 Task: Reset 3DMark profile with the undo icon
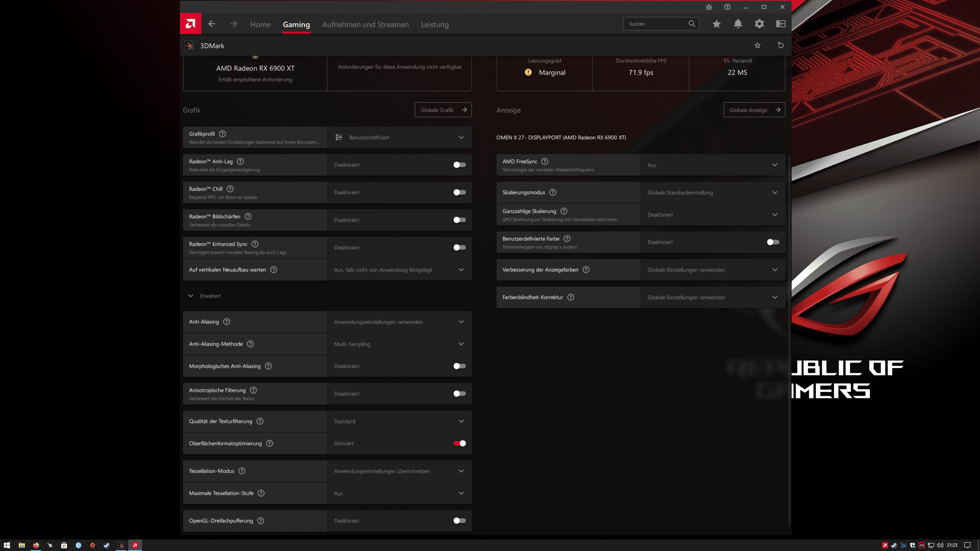pyautogui.click(x=781, y=46)
